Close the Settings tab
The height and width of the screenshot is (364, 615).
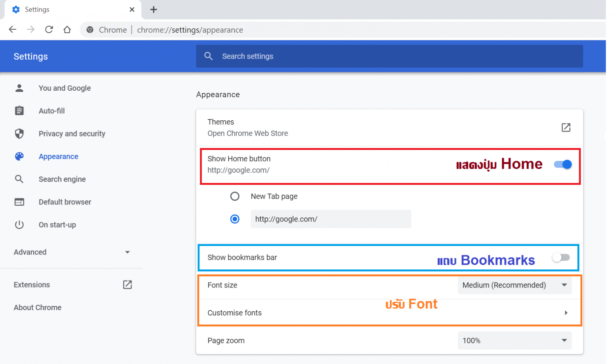click(132, 10)
